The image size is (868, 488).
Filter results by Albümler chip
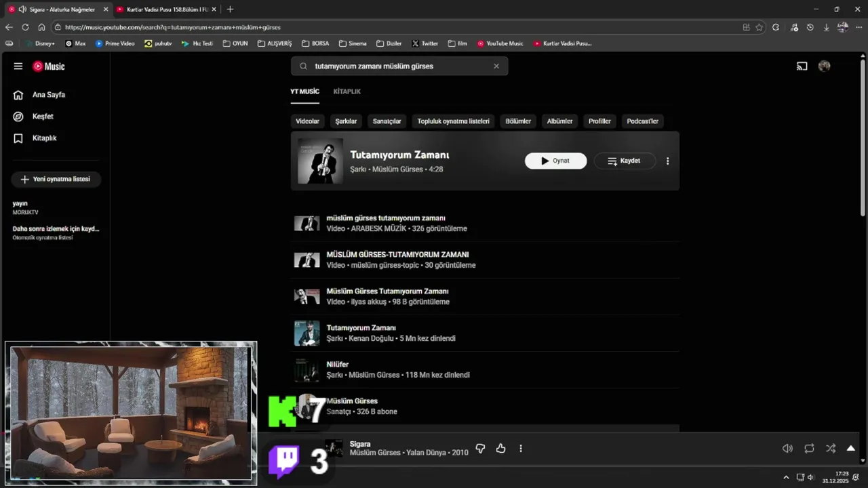click(x=559, y=121)
